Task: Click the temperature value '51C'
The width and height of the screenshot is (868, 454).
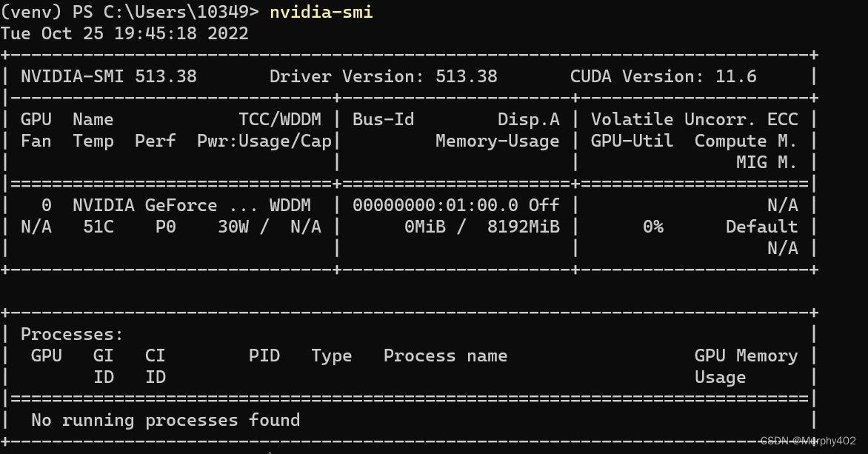Action: pyautogui.click(x=99, y=227)
